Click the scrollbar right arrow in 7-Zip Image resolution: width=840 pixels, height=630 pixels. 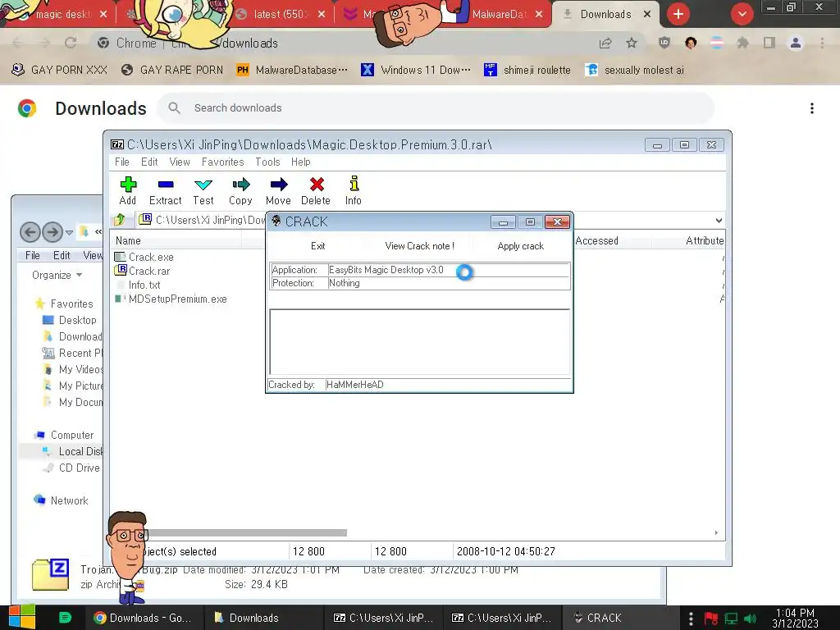click(x=716, y=532)
